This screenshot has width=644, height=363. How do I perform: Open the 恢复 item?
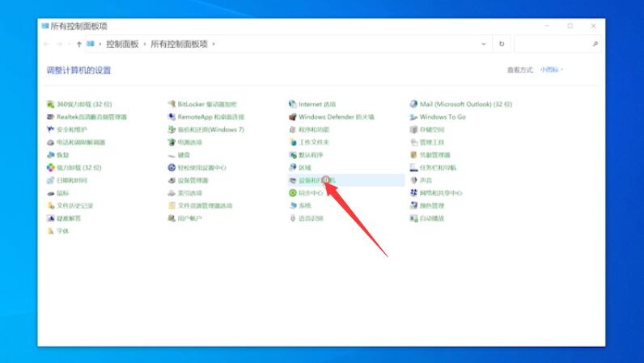pos(57,155)
